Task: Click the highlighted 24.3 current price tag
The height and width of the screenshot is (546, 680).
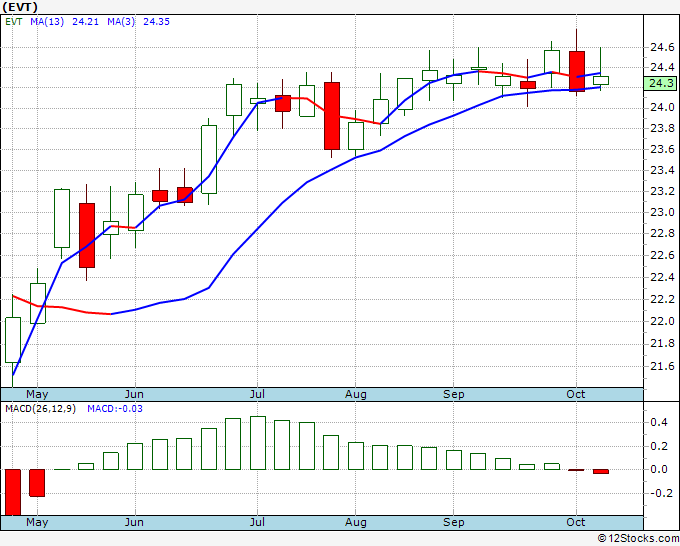Action: tap(660, 83)
